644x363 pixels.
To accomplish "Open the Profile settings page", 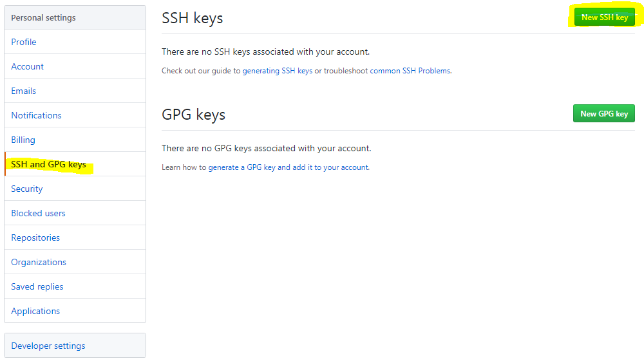I will (24, 42).
